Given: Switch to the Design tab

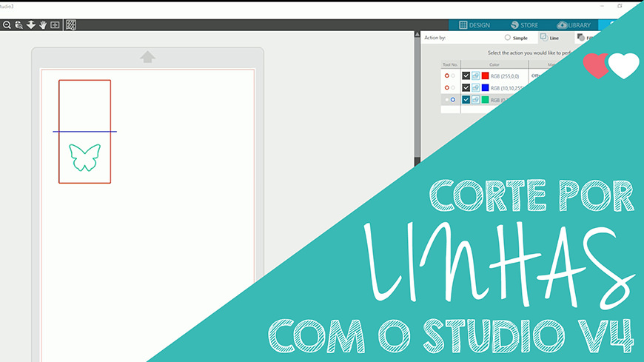Looking at the screenshot, I should (474, 24).
